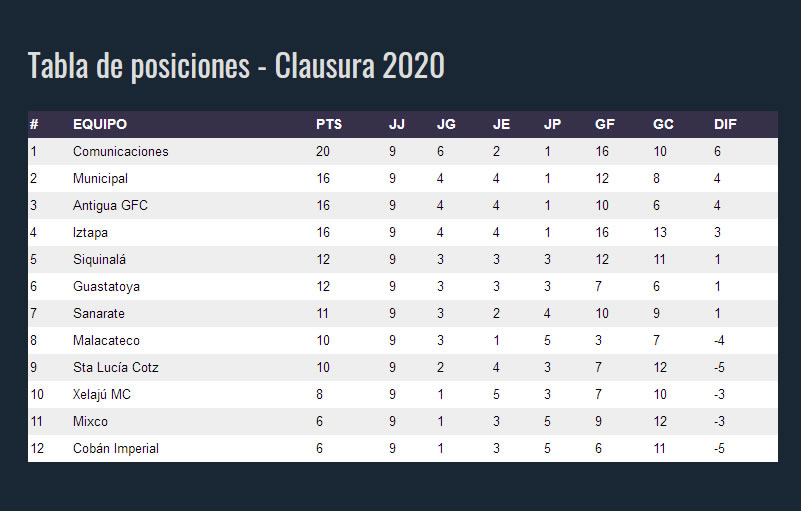Select the Guastatoya team name
This screenshot has height=511, width=801.
pyautogui.click(x=106, y=286)
